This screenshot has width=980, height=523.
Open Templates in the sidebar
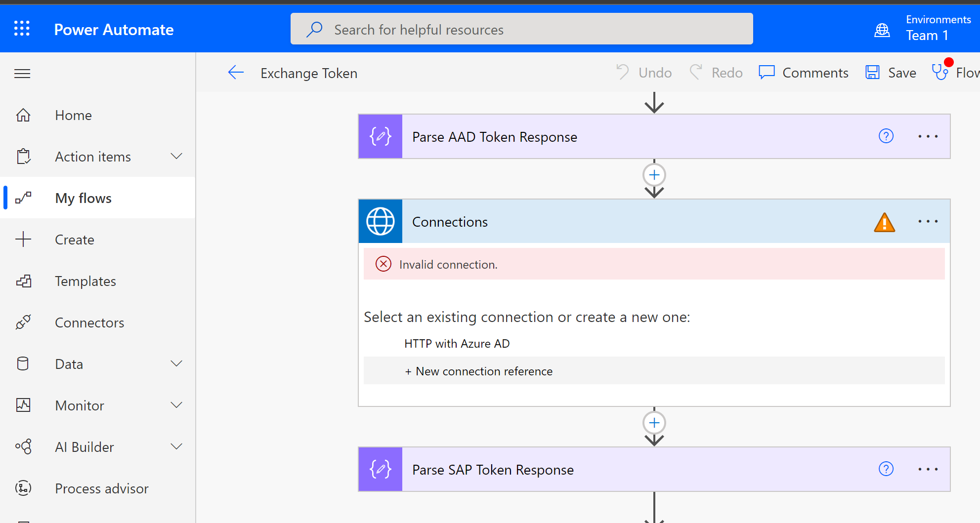tap(98, 281)
